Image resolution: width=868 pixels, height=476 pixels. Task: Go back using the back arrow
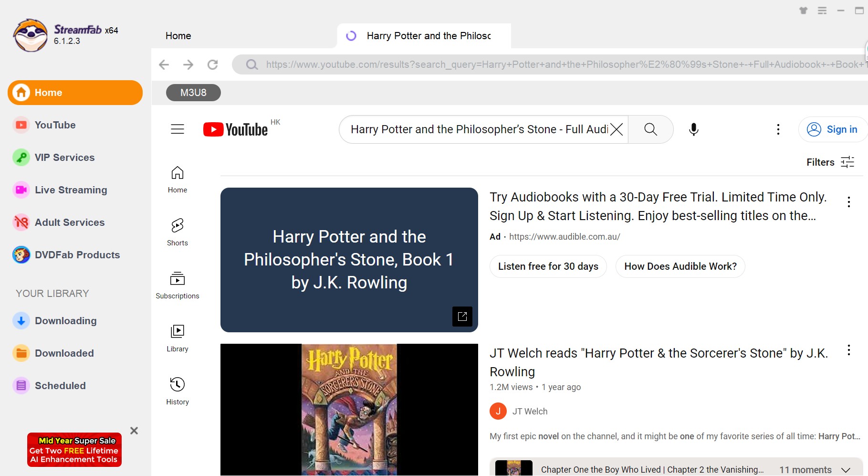click(x=164, y=64)
